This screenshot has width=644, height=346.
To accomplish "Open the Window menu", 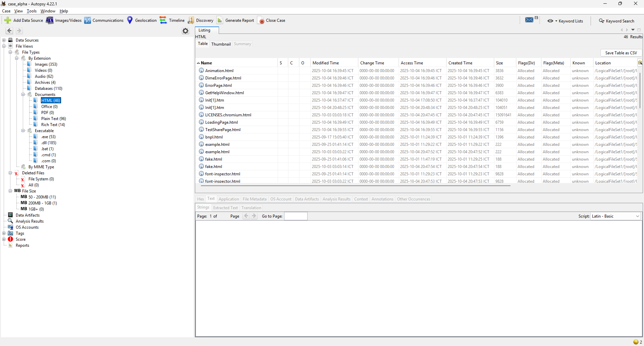I will pyautogui.click(x=48, y=11).
